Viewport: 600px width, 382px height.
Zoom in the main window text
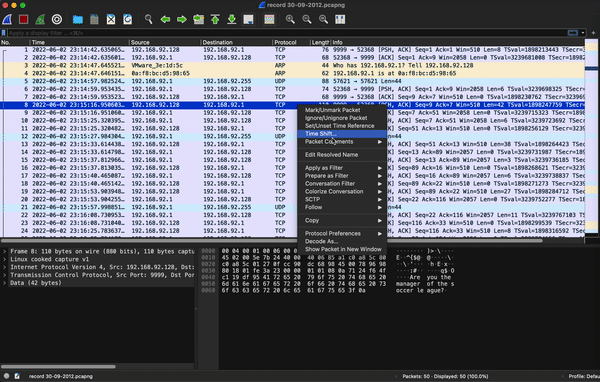tap(290, 19)
